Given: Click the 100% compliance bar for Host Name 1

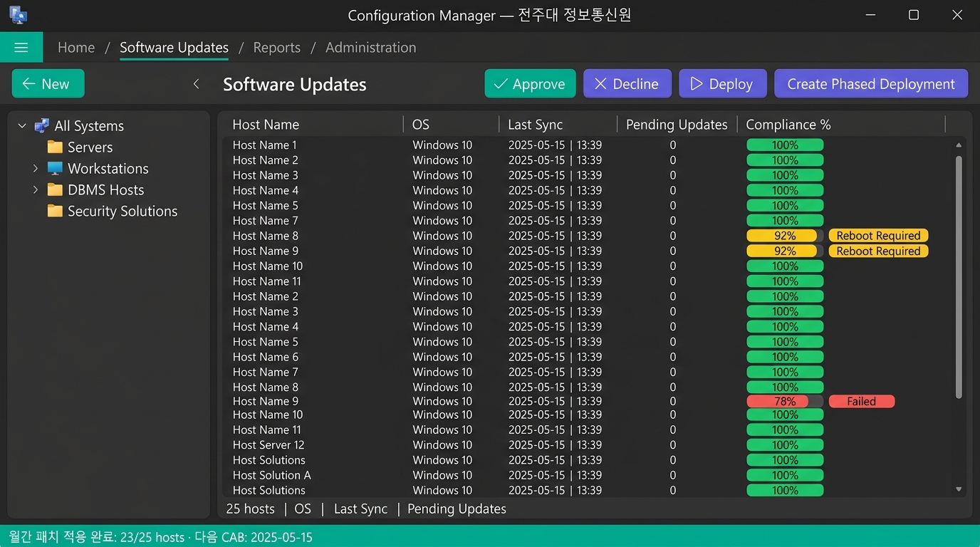Looking at the screenshot, I should coord(785,145).
